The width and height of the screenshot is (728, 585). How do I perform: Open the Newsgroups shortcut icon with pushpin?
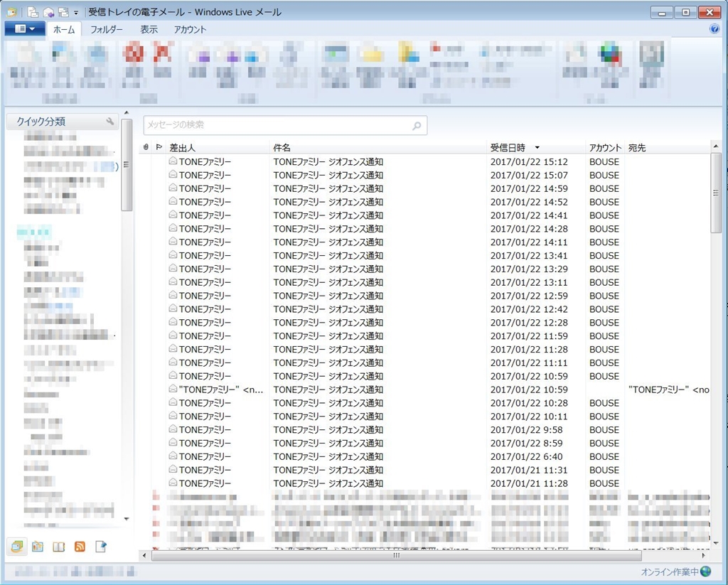pos(101,547)
